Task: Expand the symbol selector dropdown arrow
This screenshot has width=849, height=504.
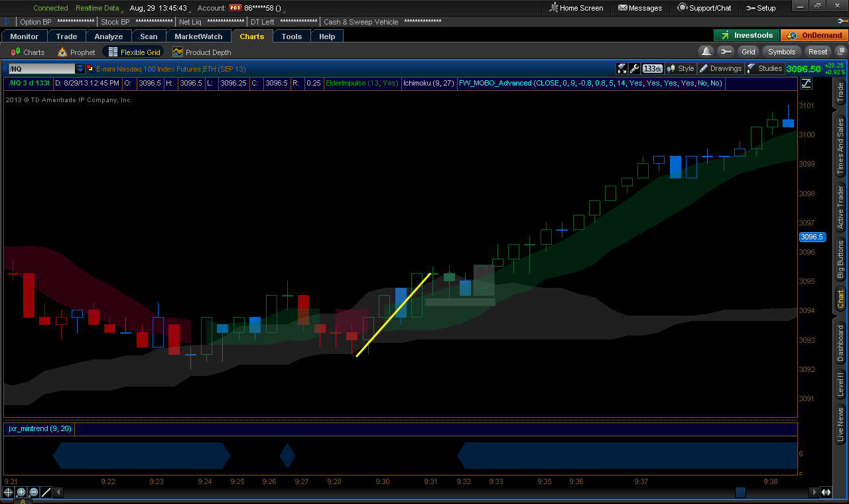Action: pos(80,68)
